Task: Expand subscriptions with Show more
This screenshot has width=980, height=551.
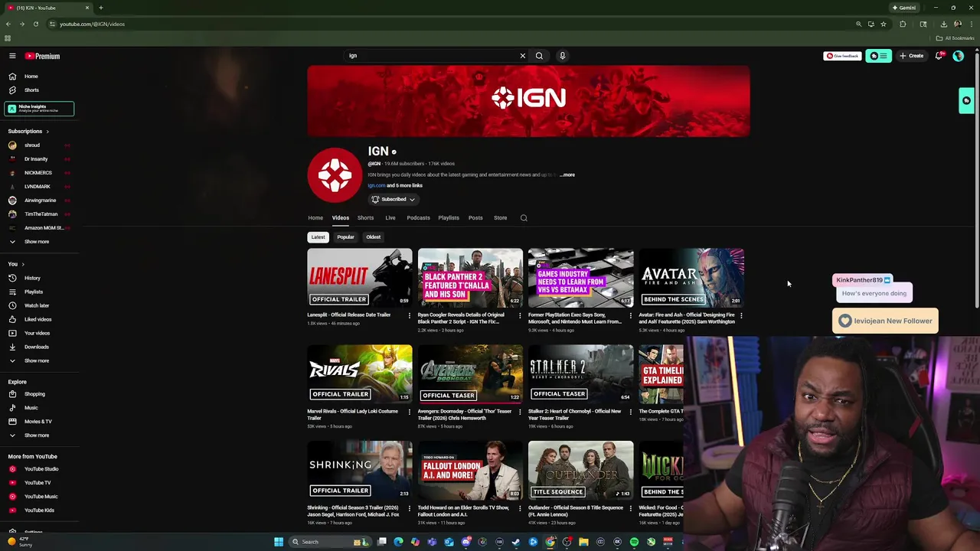Action: 38,242
